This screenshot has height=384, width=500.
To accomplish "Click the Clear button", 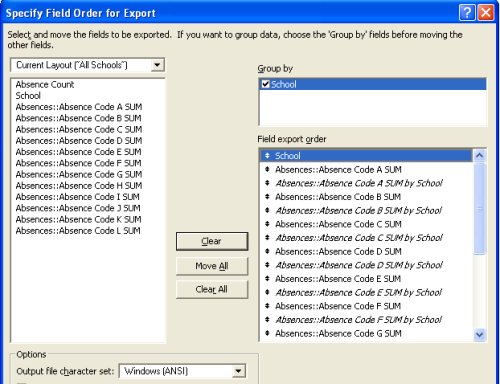I will click(212, 241).
